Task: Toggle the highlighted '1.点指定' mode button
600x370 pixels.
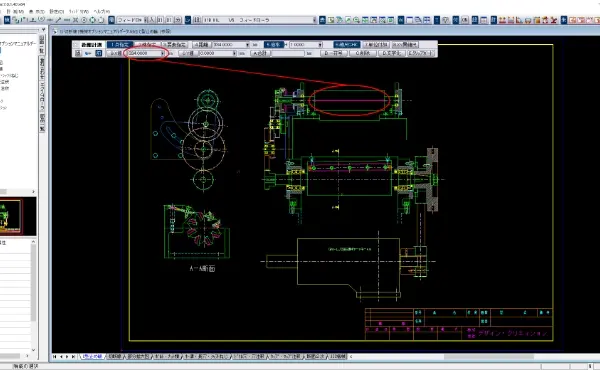Action: click(x=120, y=45)
